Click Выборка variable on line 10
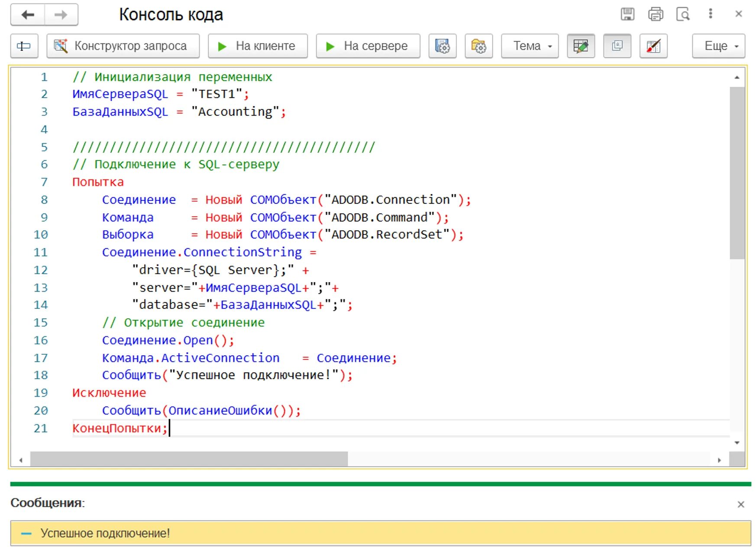The width and height of the screenshot is (756, 552). (x=128, y=234)
